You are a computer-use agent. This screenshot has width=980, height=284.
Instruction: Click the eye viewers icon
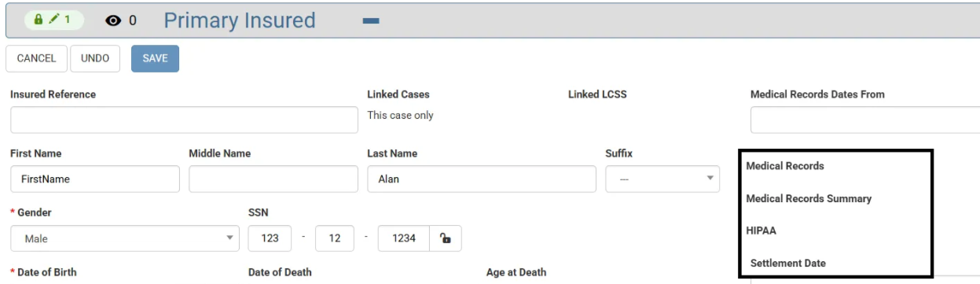click(x=112, y=20)
